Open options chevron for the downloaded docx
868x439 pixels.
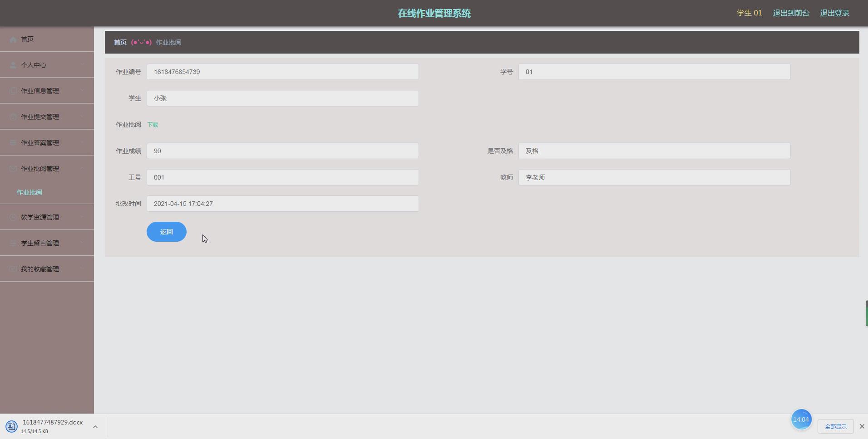pos(95,426)
